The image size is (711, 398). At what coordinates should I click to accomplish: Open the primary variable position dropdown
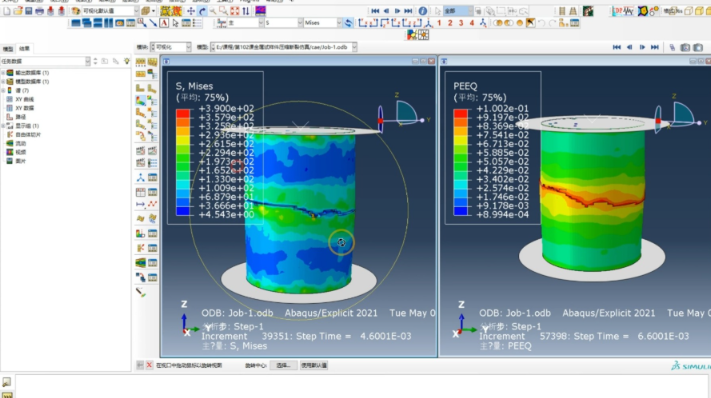tap(261, 23)
